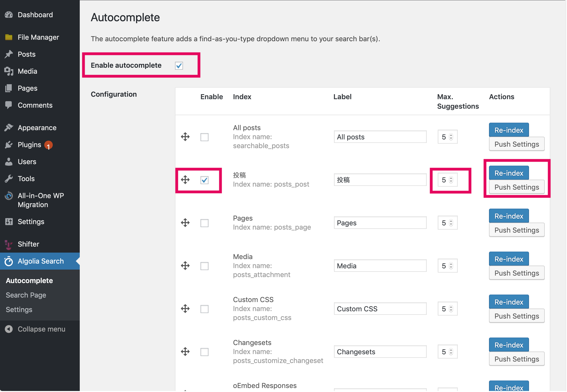
Task: Enable the All posts index checkbox
Action: [204, 137]
